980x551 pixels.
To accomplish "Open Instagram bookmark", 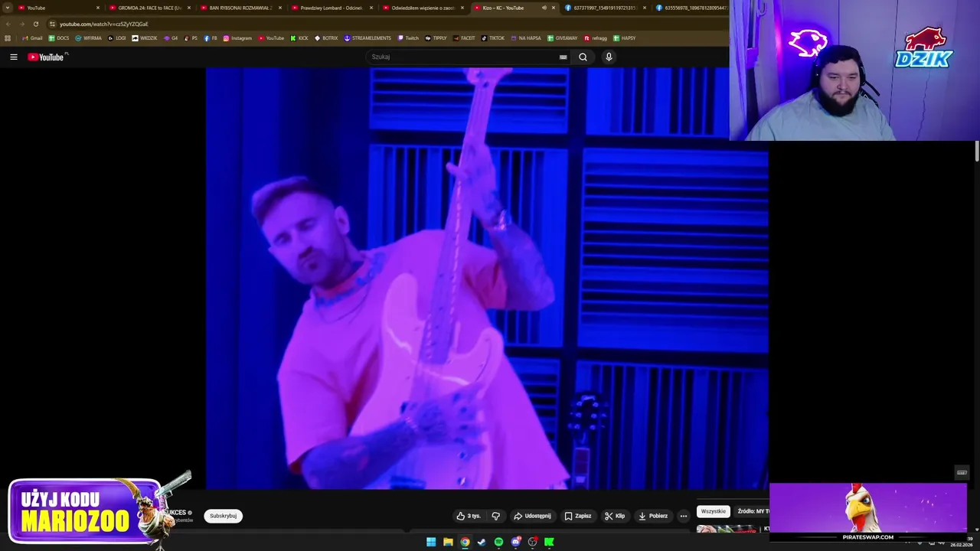I will tap(237, 38).
